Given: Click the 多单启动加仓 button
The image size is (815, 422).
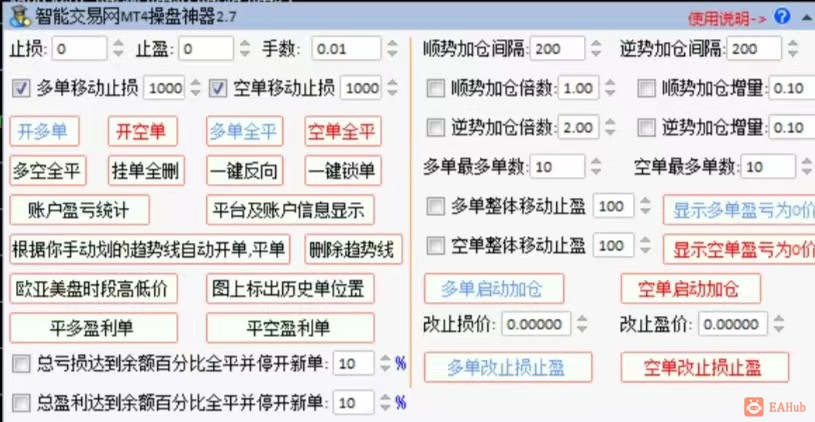Looking at the screenshot, I should [494, 288].
